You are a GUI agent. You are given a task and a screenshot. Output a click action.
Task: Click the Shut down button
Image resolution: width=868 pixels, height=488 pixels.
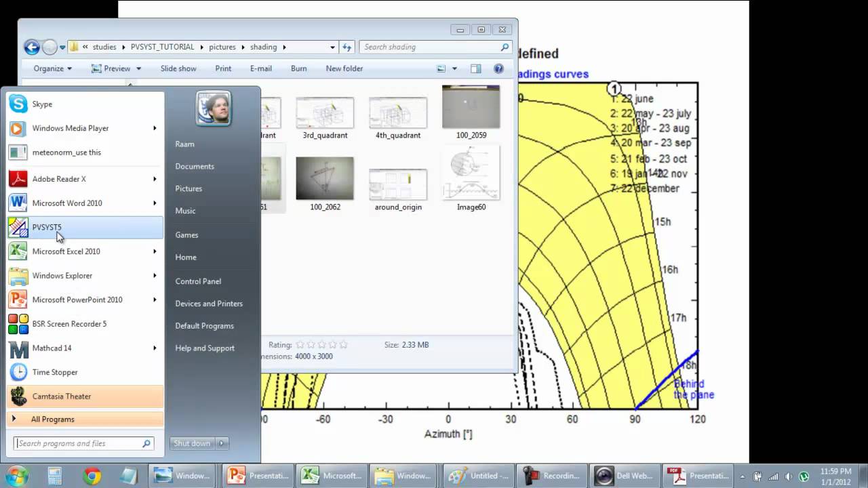tap(193, 443)
